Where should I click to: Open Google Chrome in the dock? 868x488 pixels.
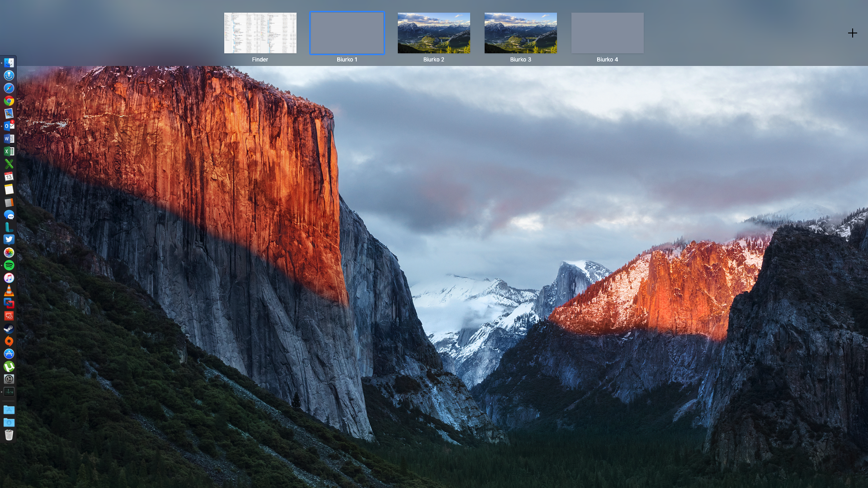coord(9,101)
